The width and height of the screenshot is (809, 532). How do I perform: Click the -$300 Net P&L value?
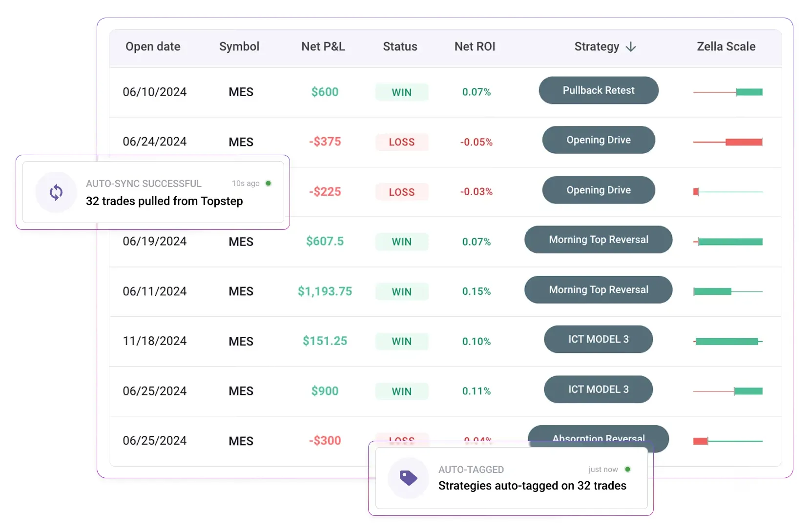pos(325,440)
